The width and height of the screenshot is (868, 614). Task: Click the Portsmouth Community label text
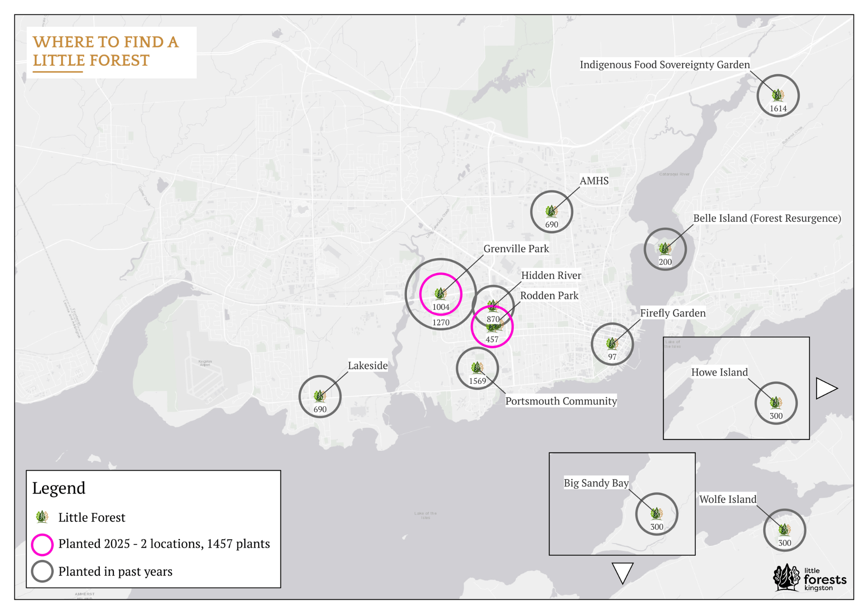pos(561,401)
